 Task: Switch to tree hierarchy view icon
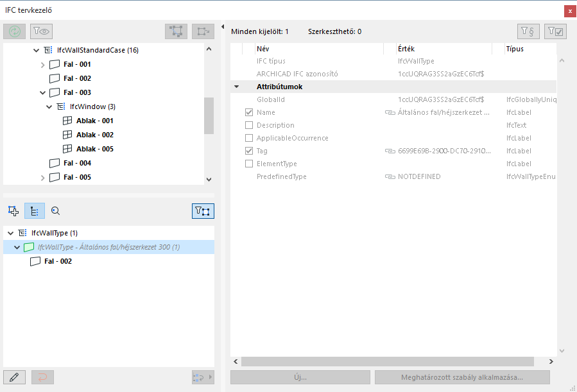click(x=35, y=210)
